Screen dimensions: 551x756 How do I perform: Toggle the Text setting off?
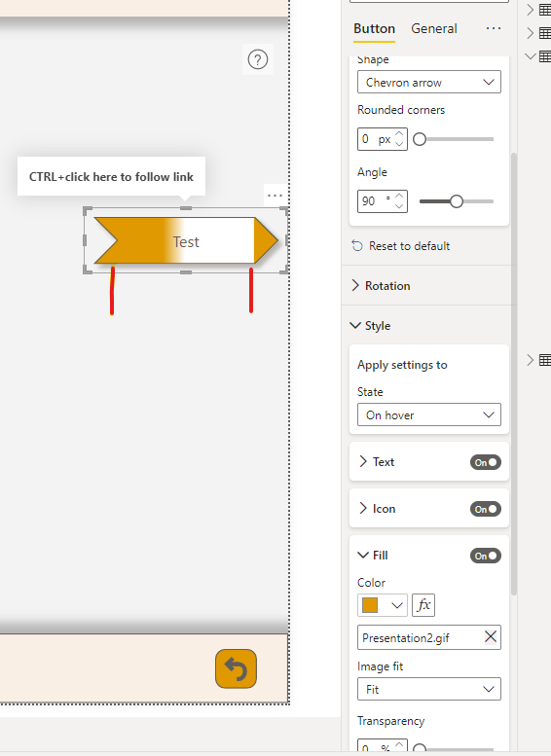click(486, 462)
